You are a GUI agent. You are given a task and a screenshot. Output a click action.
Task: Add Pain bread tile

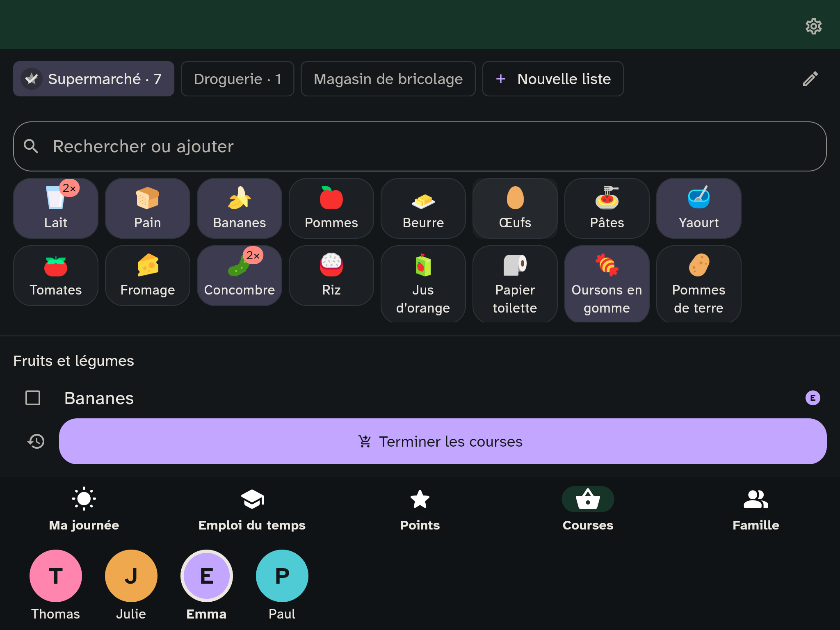148,208
